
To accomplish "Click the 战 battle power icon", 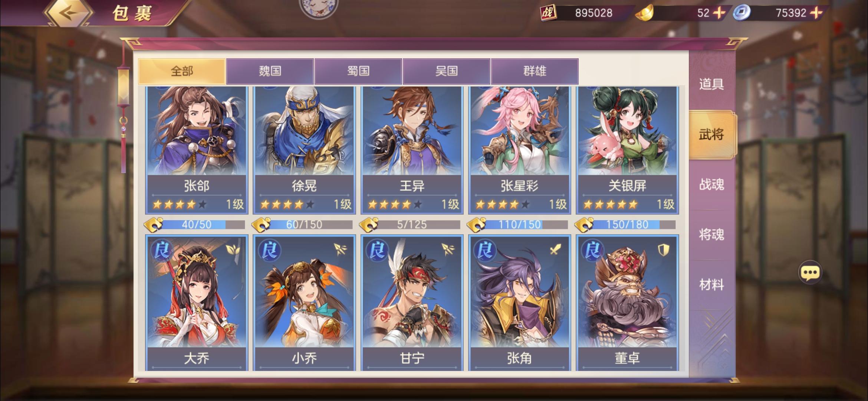I will point(548,13).
